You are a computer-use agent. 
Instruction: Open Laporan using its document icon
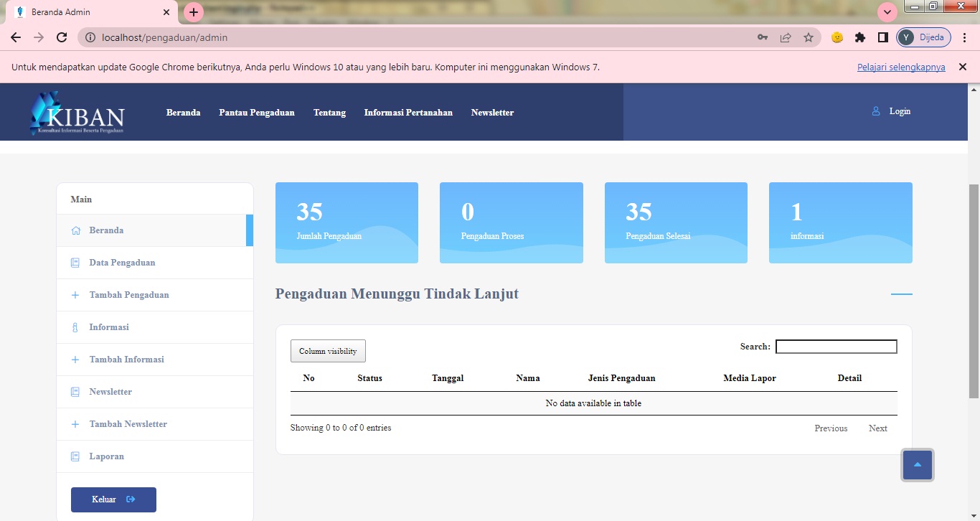[x=75, y=456]
